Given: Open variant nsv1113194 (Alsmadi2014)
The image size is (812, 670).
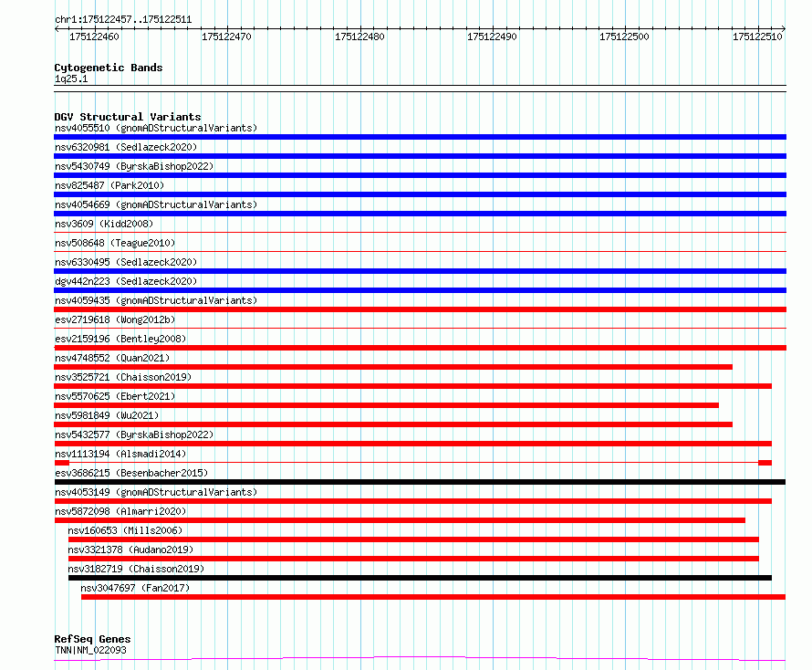Looking at the screenshot, I should [120, 454].
